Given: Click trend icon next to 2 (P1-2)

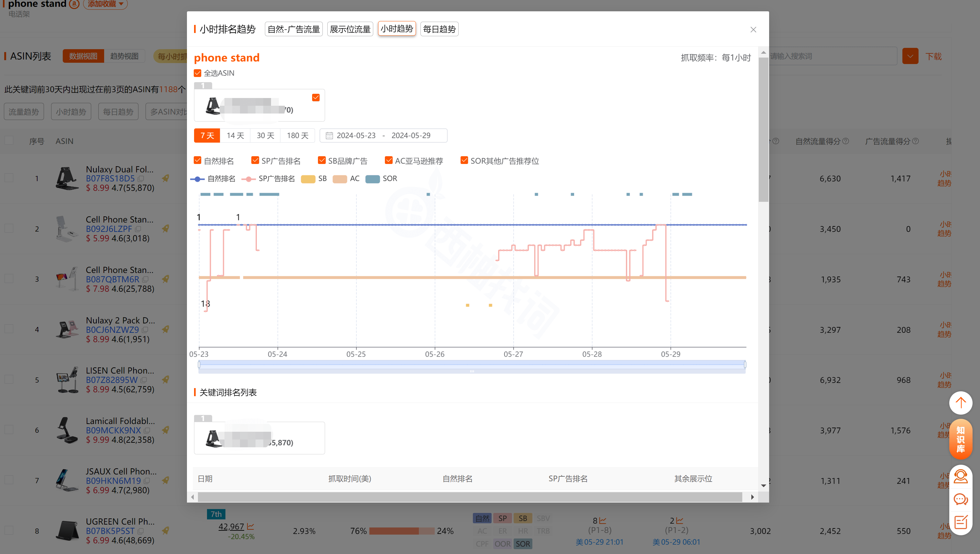Looking at the screenshot, I should click(x=680, y=520).
